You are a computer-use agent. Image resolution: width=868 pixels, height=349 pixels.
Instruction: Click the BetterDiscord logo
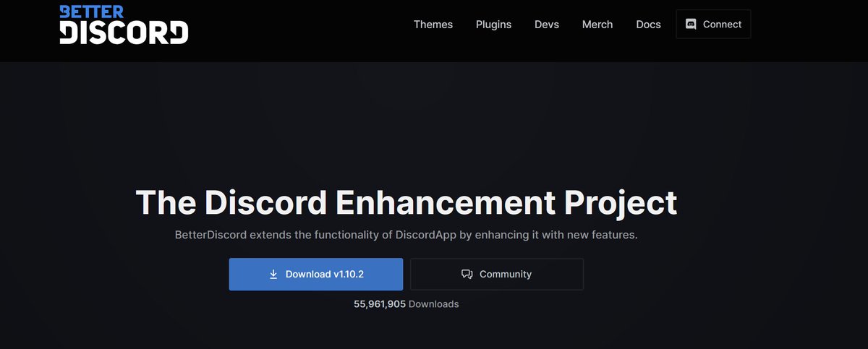124,25
